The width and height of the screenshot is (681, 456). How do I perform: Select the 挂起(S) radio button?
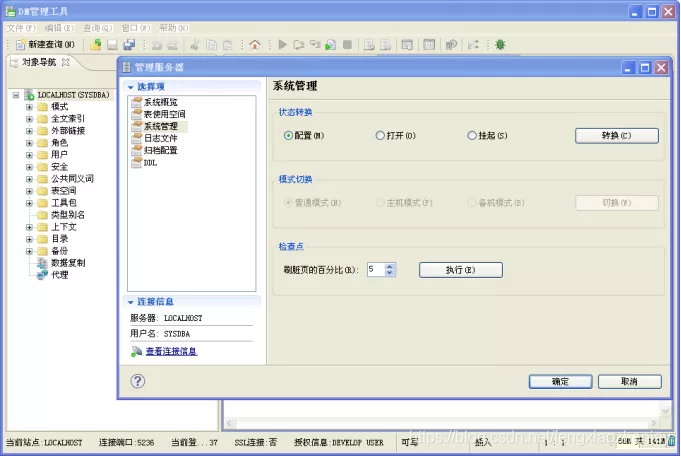(472, 135)
